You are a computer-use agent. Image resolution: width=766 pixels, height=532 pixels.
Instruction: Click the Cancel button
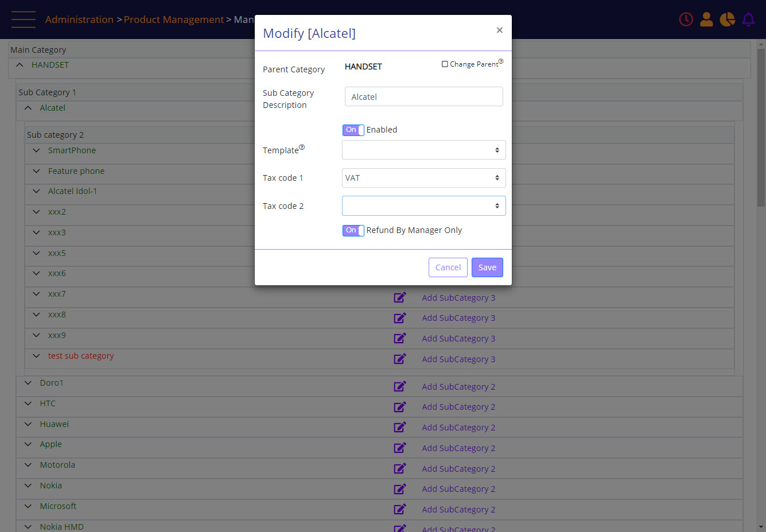[x=448, y=267]
